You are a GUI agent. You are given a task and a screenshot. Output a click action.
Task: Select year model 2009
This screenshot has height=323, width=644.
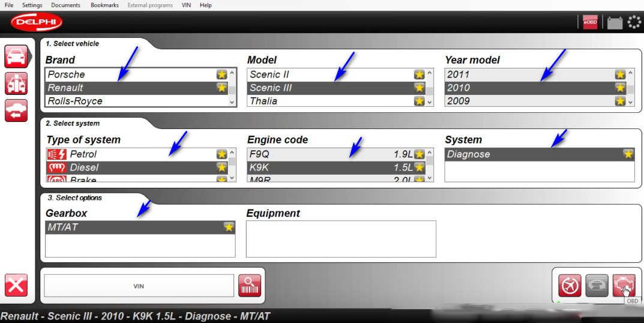point(536,101)
